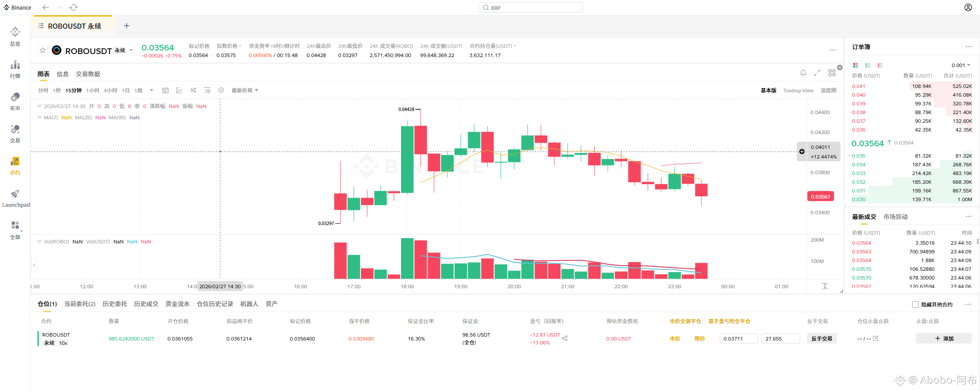Show both bids and asks in order book

(855, 65)
